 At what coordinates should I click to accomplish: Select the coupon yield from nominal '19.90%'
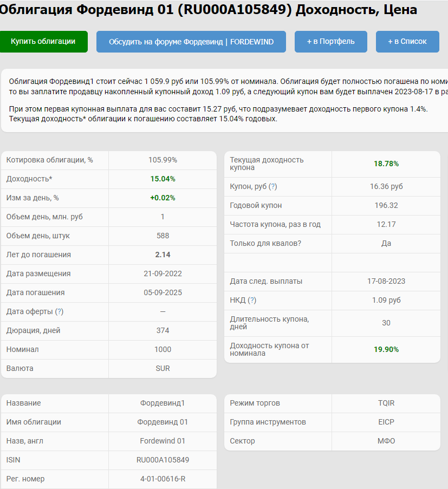(x=386, y=350)
